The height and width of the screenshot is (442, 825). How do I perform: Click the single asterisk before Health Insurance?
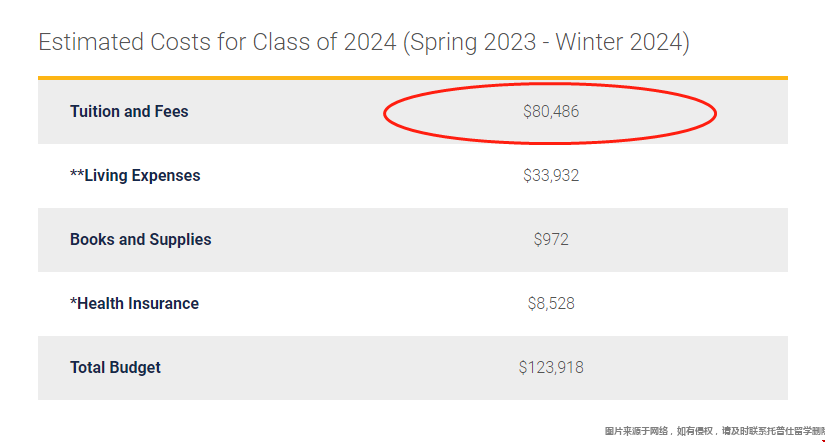[x=73, y=300]
